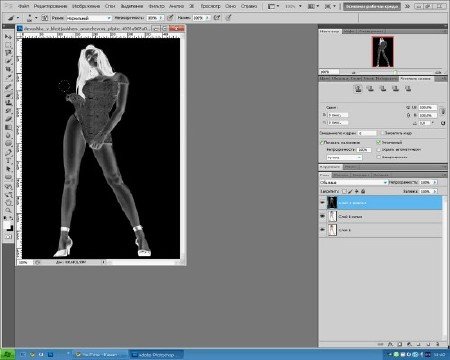Select the Rectangular Marquee tool
This screenshot has height=360, width=450.
coord(8,45)
